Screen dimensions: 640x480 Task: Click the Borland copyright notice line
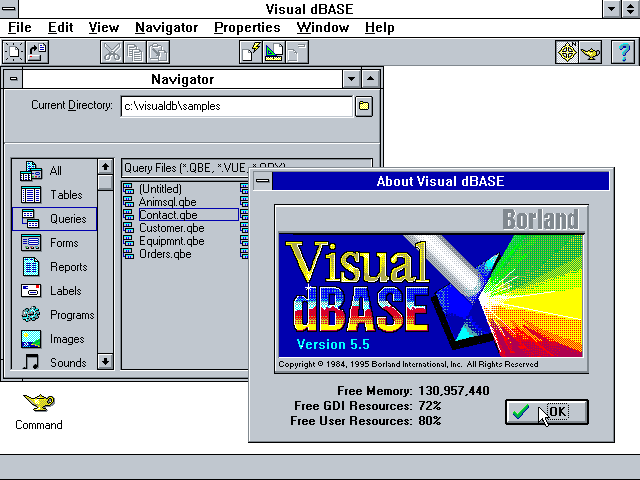pos(408,364)
